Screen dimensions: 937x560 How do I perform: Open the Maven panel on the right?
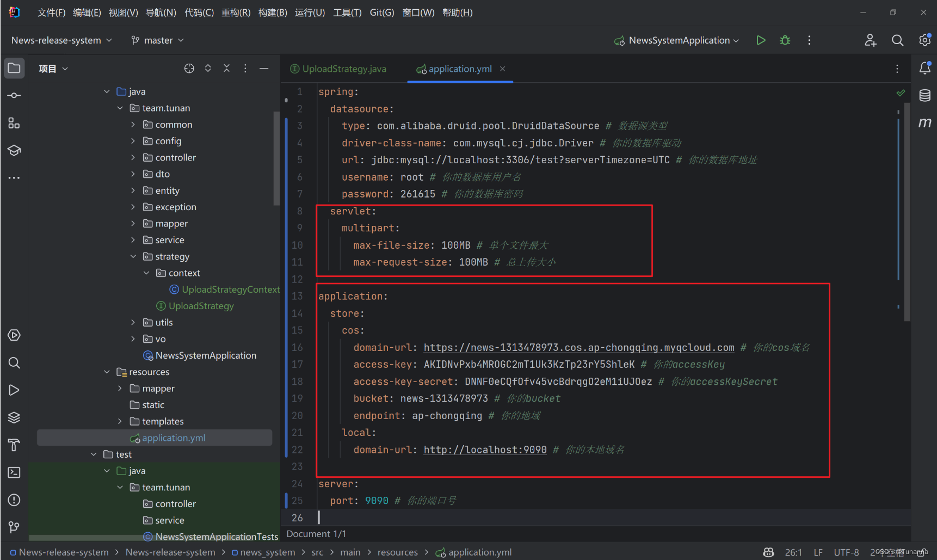pos(924,122)
